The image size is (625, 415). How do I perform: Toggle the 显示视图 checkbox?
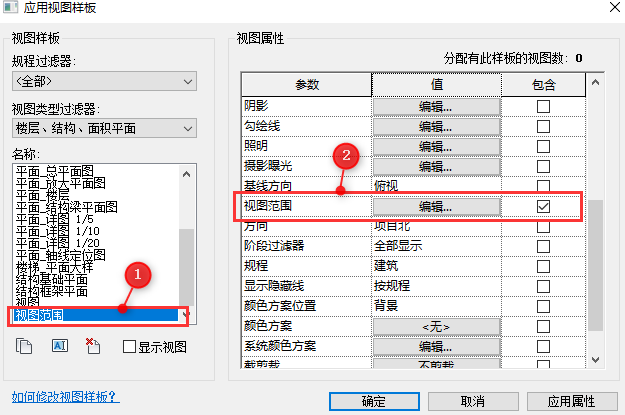pos(129,346)
